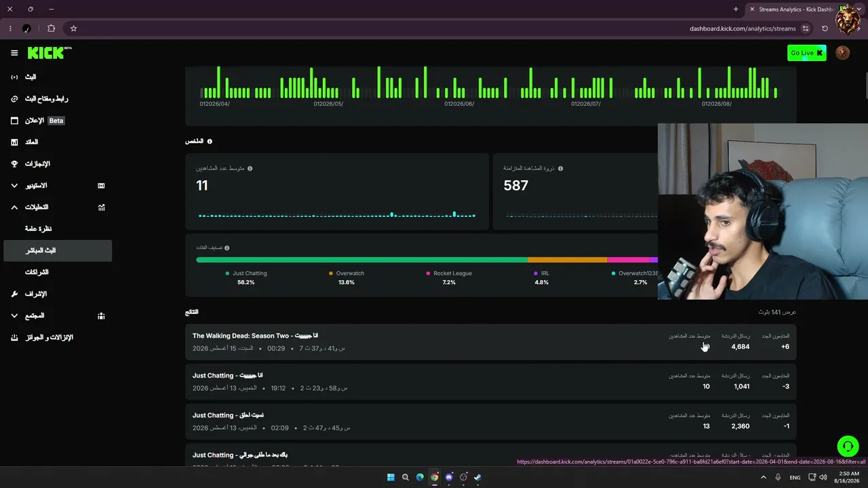
Task: Click the عرض 141 بثوث count text
Action: pyautogui.click(x=777, y=312)
